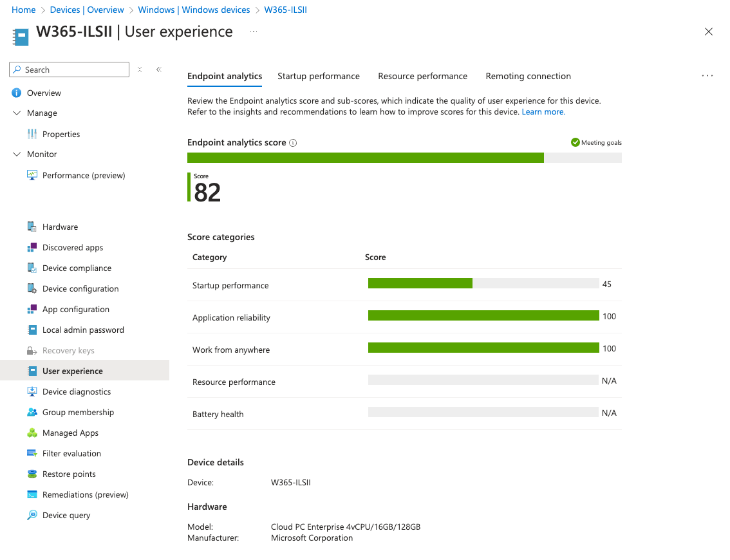Click the Battery health row label
Viewport: 730px width, 560px height.
click(x=218, y=414)
